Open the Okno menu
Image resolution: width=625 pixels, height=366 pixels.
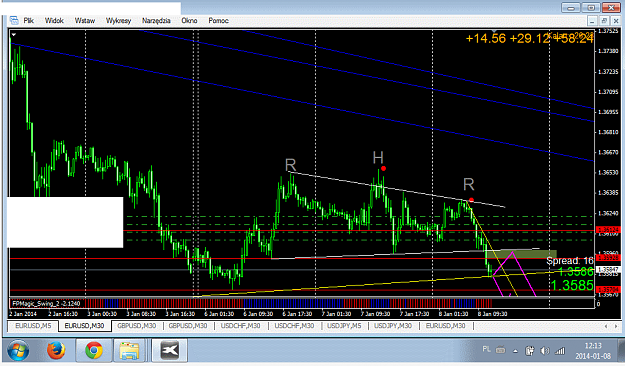[189, 20]
